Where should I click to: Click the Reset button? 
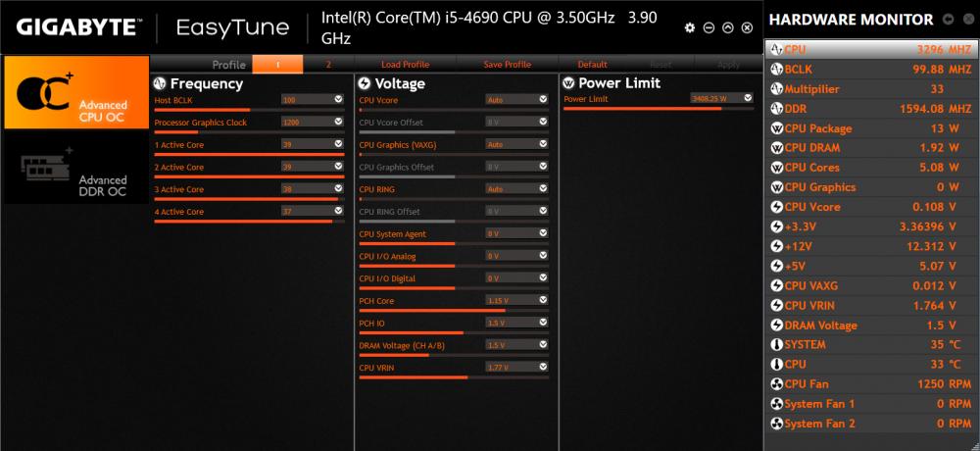point(661,65)
